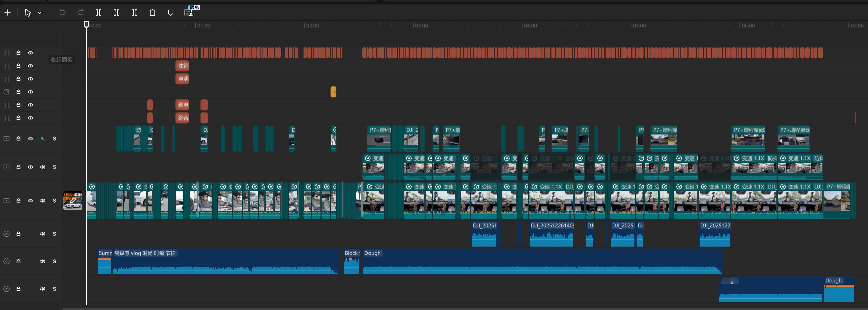The width and height of the screenshot is (868, 310).
Task: Click S button on middle video track
Action: pyautogui.click(x=54, y=167)
